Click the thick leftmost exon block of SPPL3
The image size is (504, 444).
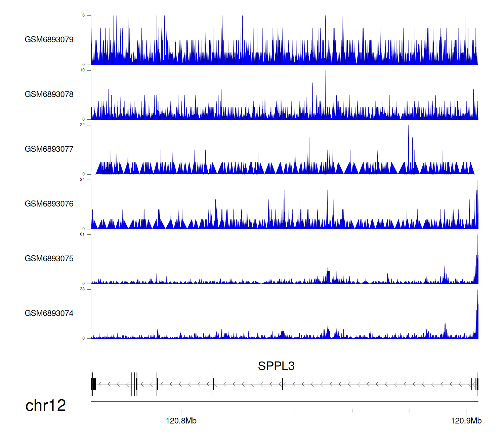tap(94, 384)
